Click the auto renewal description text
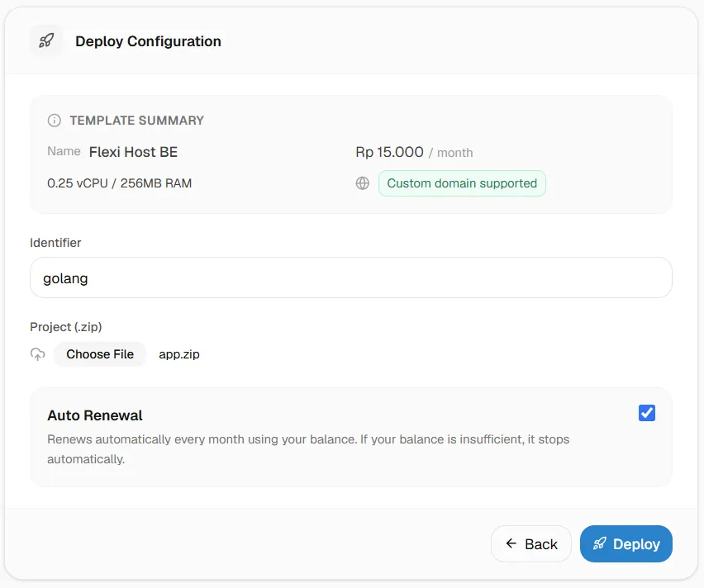This screenshot has height=588, width=704. pyautogui.click(x=308, y=449)
